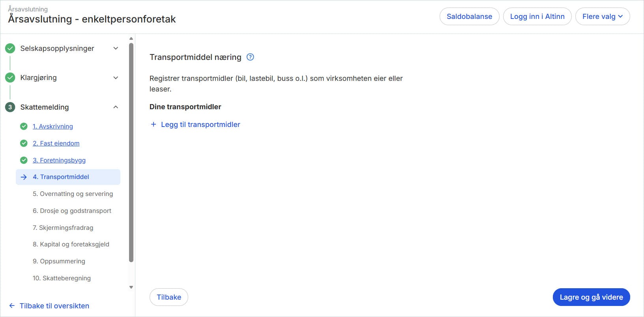Collapse the Skattemelding section

[115, 107]
